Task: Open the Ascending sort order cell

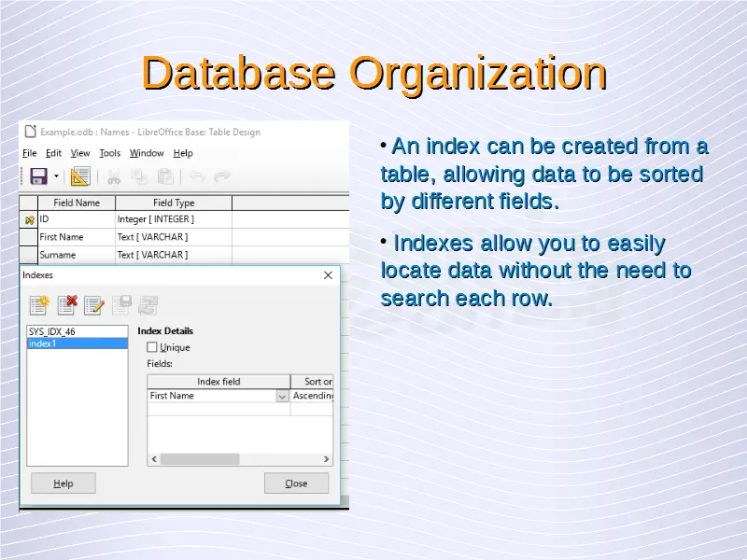Action: pyautogui.click(x=312, y=396)
